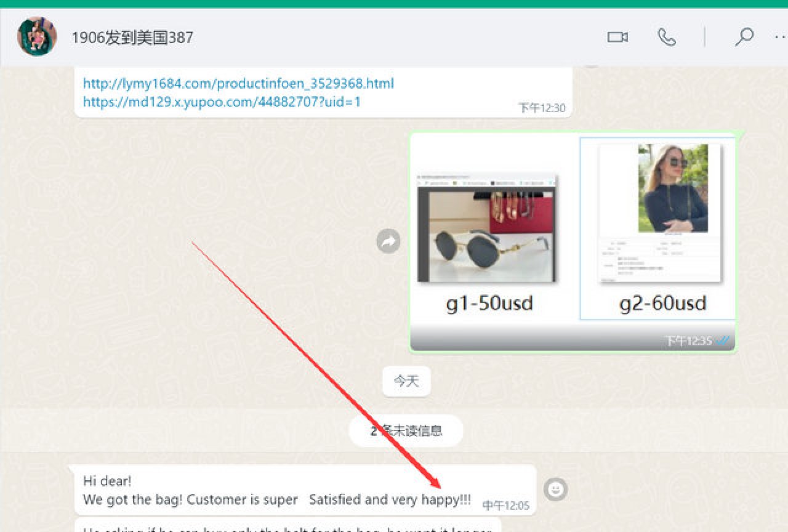
Task: Open the contact's profile picture
Action: [37, 37]
